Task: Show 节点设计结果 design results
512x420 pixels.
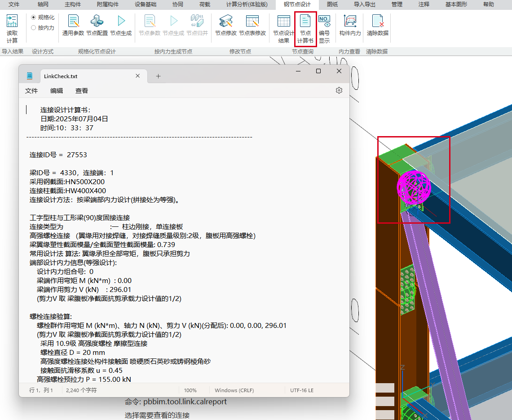Action: coord(284,28)
